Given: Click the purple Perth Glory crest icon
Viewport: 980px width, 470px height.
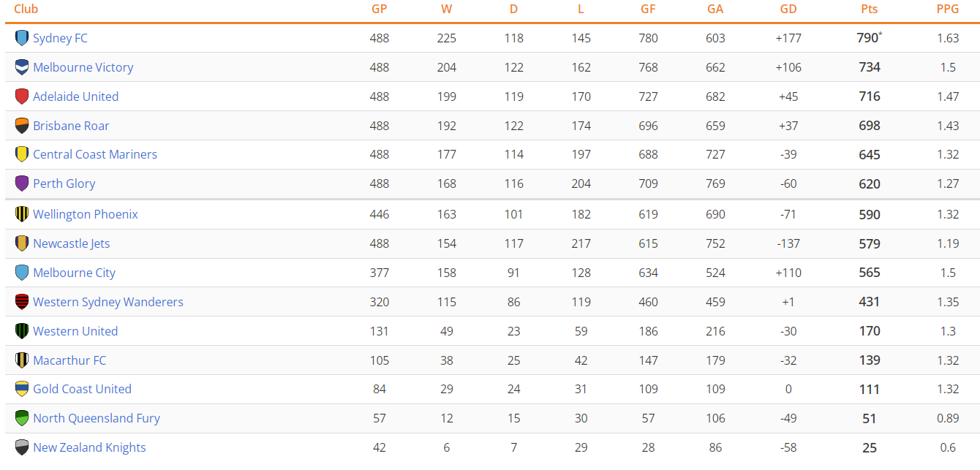Looking at the screenshot, I should click(x=22, y=183).
